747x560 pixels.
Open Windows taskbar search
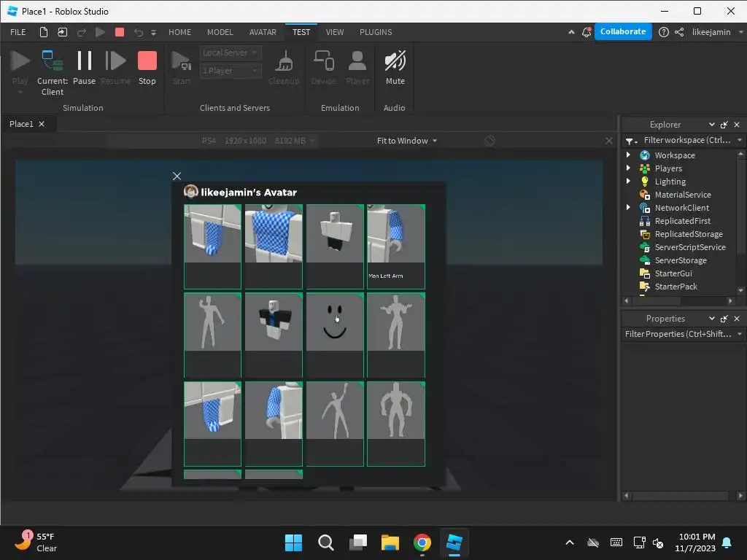tap(326, 542)
